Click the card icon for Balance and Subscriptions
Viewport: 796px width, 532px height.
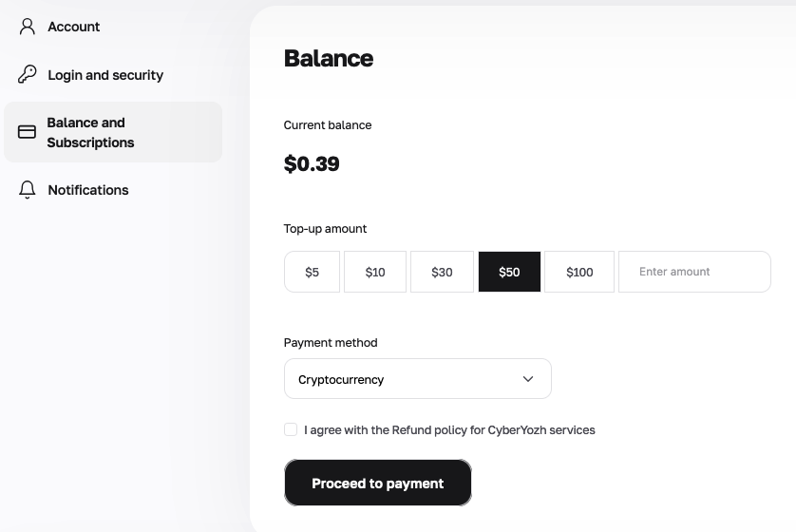(x=27, y=132)
